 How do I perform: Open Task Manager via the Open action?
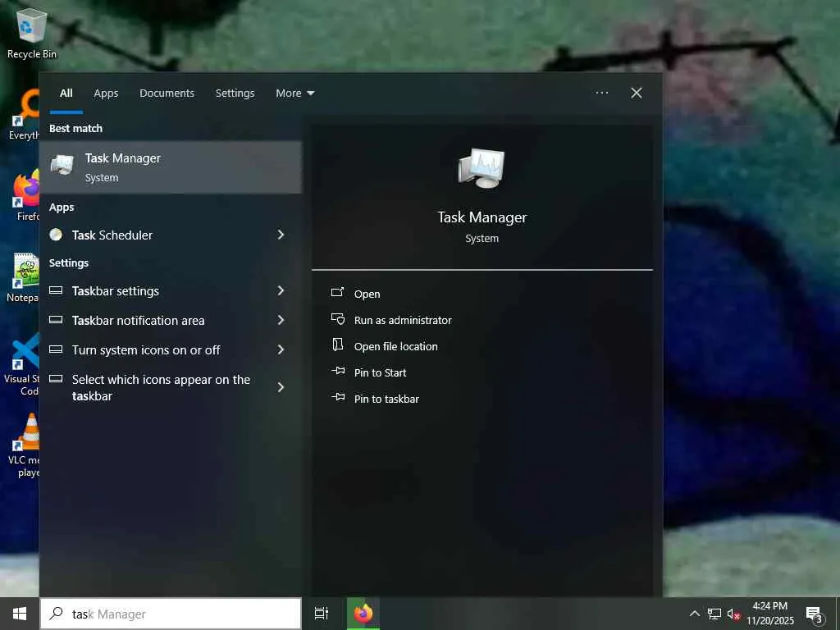pyautogui.click(x=367, y=294)
